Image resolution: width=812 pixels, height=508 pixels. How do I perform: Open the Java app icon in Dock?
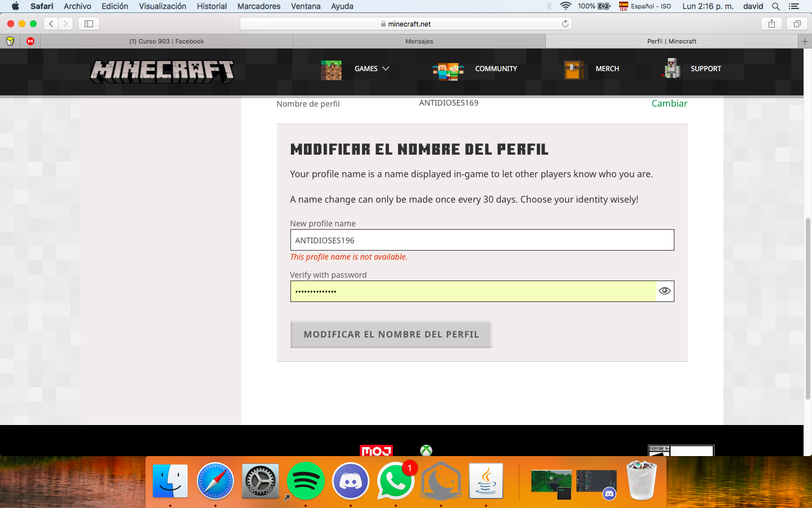[486, 481]
